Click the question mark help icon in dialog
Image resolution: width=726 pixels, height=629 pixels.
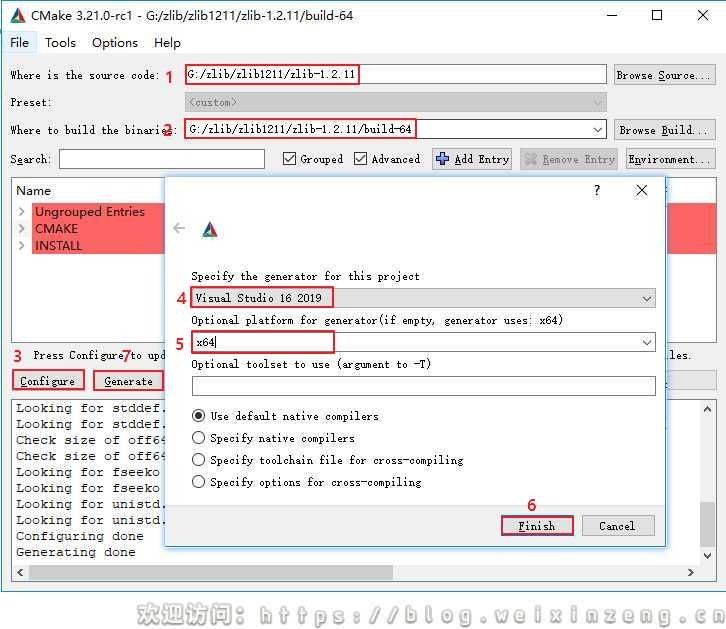[597, 190]
